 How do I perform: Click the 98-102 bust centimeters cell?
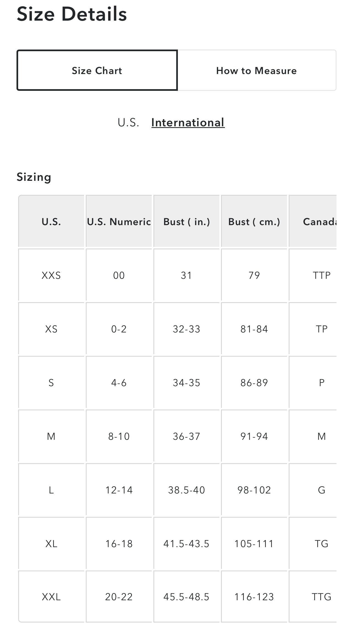point(254,490)
